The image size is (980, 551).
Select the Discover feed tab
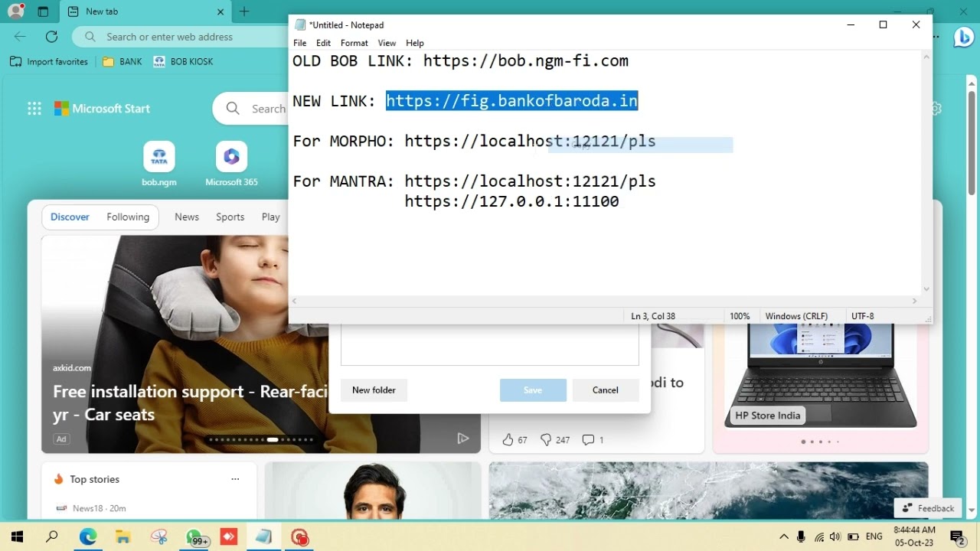[x=70, y=217]
